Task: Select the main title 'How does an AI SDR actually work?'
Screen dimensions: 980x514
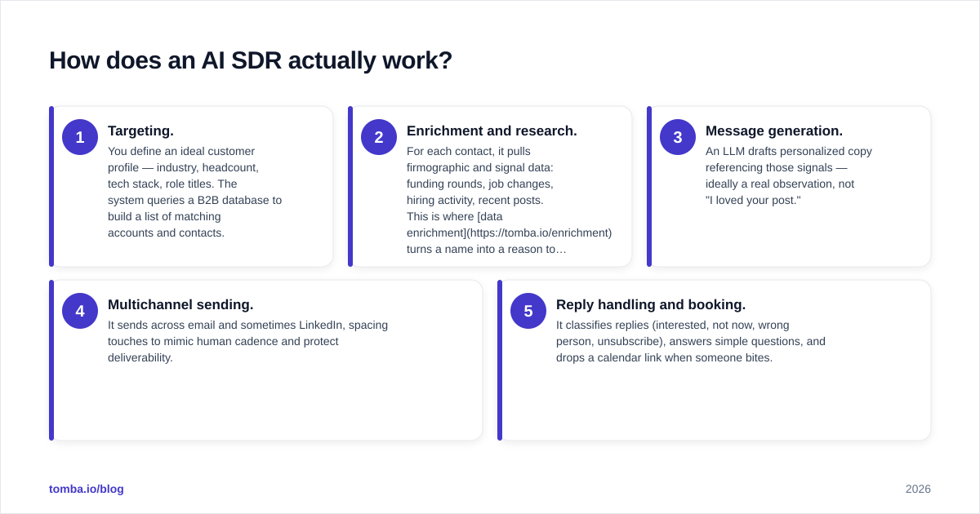Action: (x=251, y=60)
